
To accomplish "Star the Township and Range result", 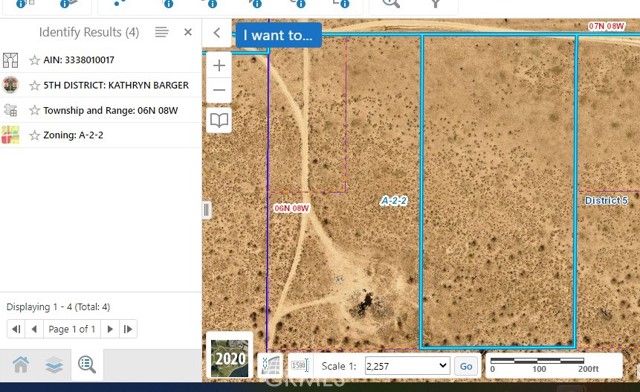I will (x=35, y=110).
